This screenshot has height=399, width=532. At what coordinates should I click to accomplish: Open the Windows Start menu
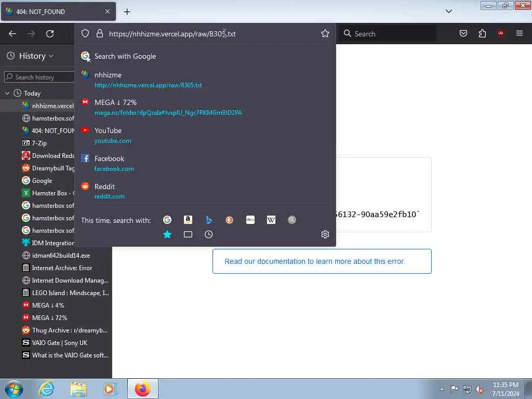tap(14, 389)
